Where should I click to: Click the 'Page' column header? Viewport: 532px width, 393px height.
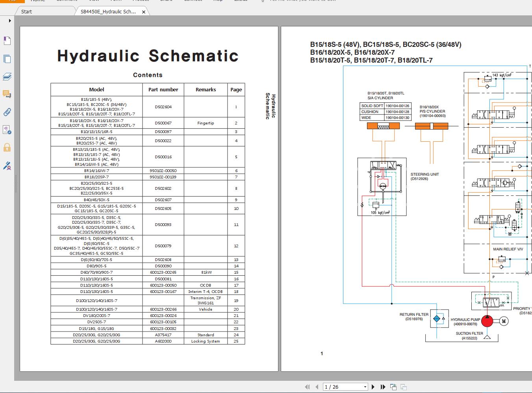pyautogui.click(x=236, y=89)
